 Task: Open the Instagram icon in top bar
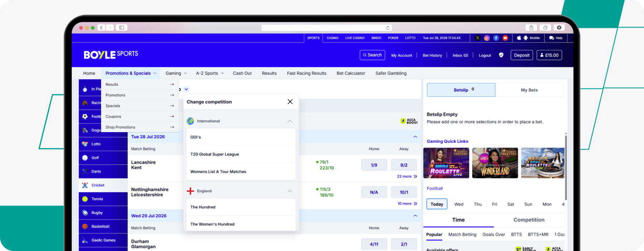[x=487, y=38]
